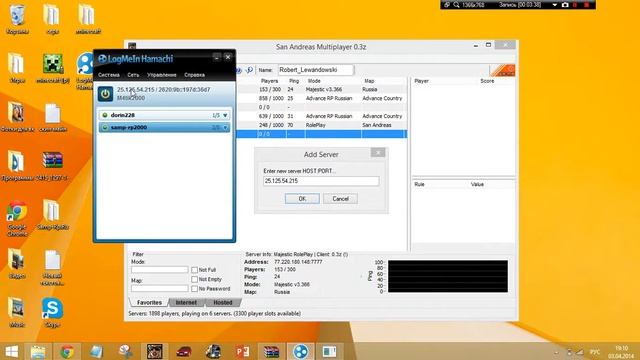Click the Mode filter text box
The image size is (640, 360).
160,270
